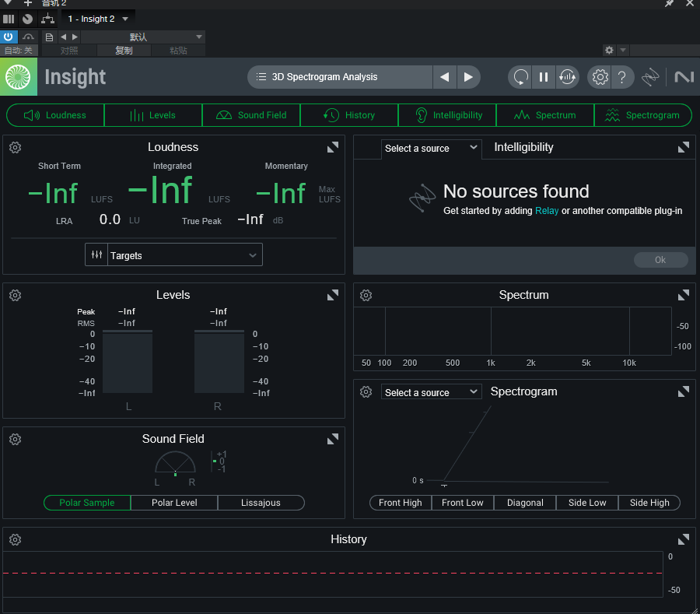
Task: Toggle the Sound Field module button
Action: point(251,115)
